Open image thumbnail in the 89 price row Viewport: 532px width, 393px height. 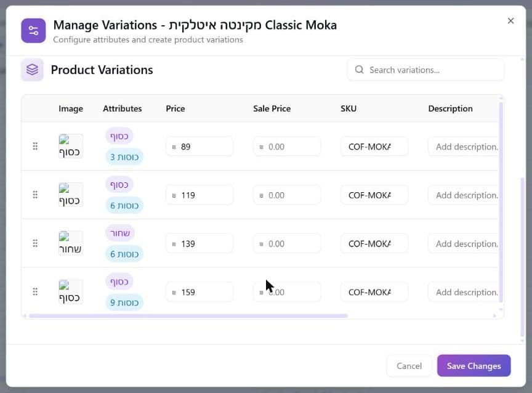pos(71,146)
